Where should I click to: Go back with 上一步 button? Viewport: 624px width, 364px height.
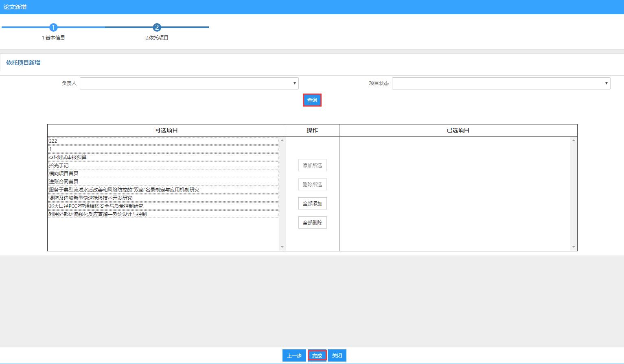coord(294,356)
